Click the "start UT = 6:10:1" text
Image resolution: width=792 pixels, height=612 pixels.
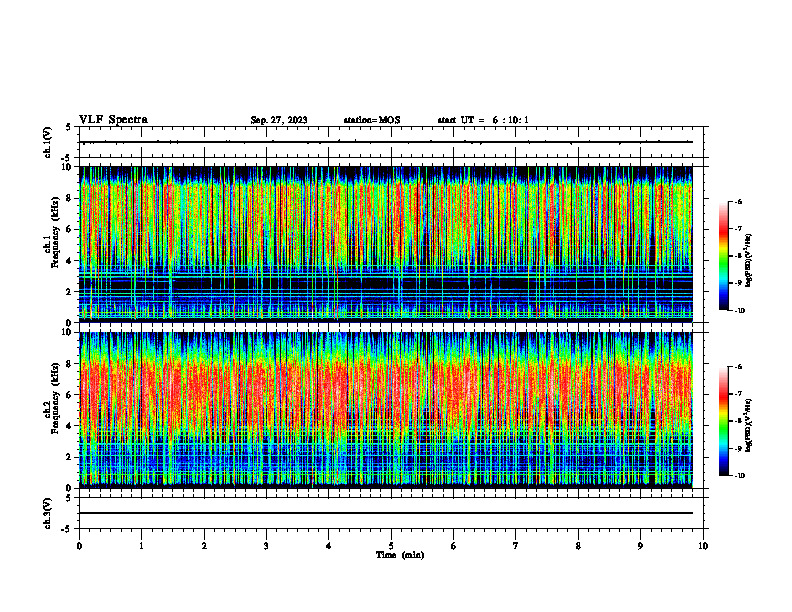click(483, 120)
